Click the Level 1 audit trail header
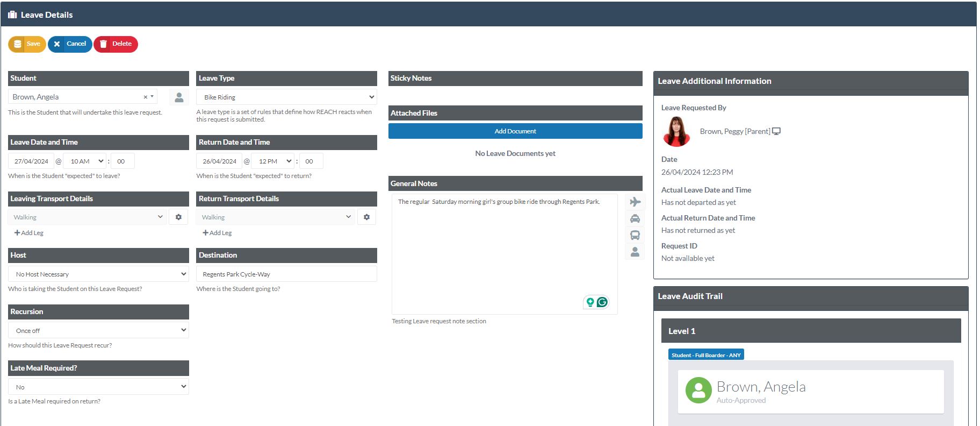 (x=811, y=331)
